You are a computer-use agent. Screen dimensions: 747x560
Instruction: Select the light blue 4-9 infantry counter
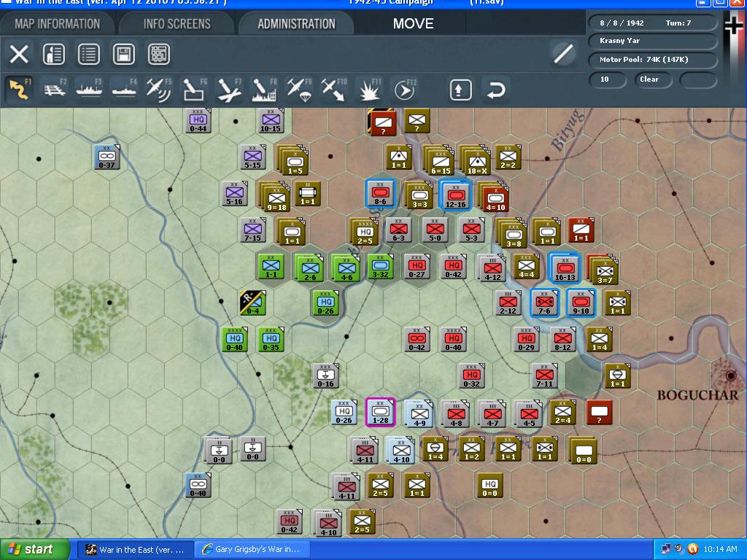[x=418, y=413]
